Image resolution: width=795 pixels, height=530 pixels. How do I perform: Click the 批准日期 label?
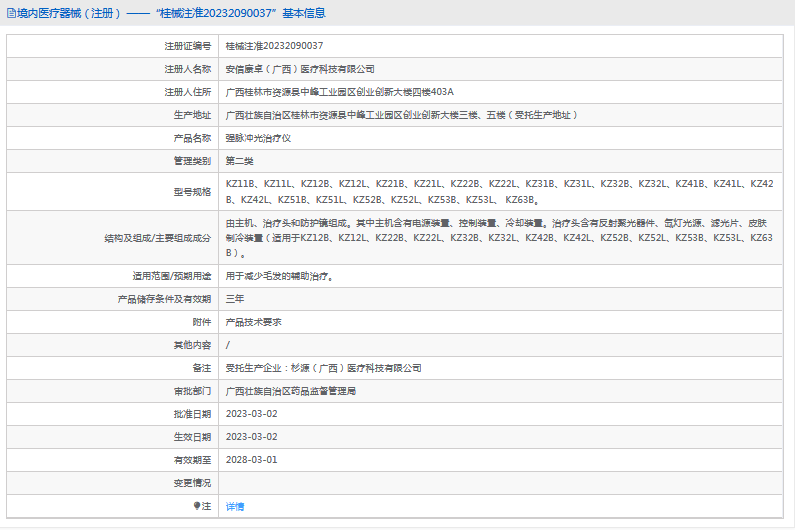[192, 414]
